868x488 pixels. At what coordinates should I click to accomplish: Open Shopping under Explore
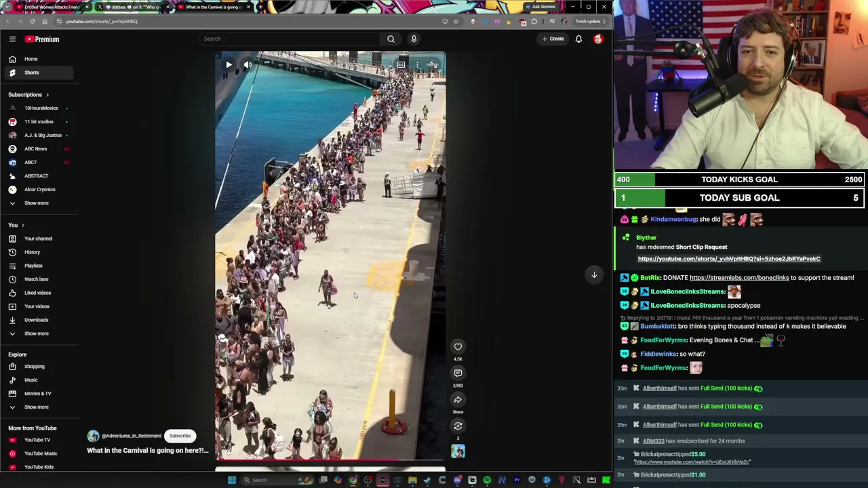39,367
